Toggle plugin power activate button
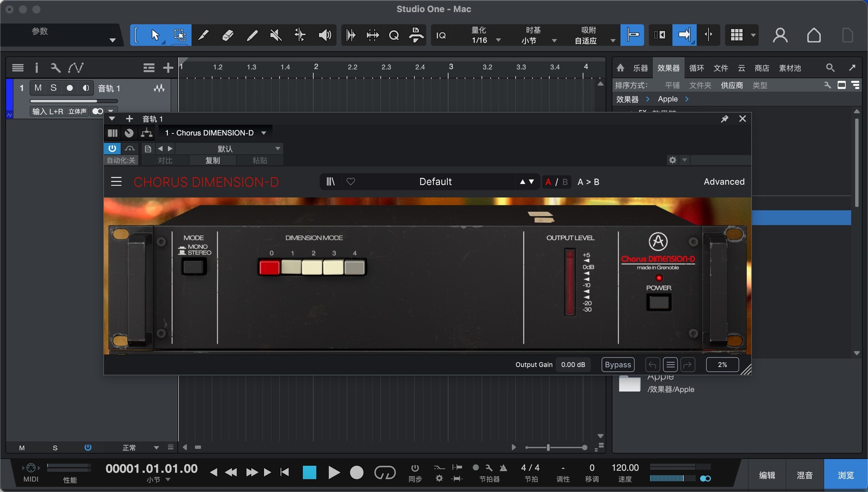Image resolution: width=868 pixels, height=492 pixels. (x=112, y=148)
